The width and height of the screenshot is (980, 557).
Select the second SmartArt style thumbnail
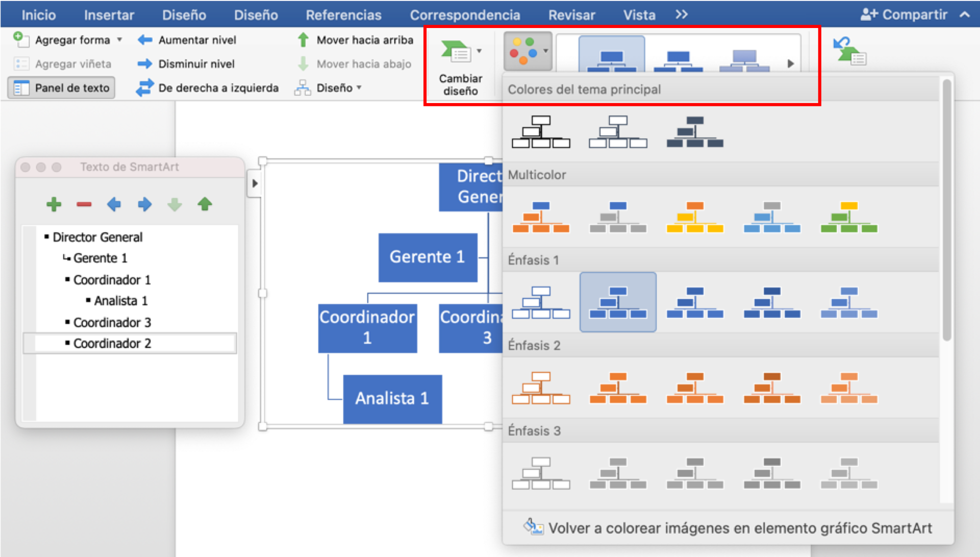[678, 60]
